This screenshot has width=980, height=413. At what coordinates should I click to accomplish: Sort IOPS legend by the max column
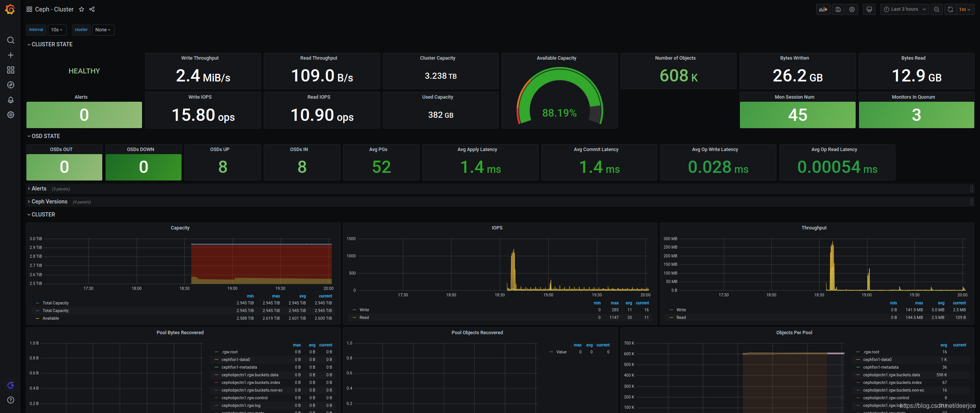tap(615, 303)
